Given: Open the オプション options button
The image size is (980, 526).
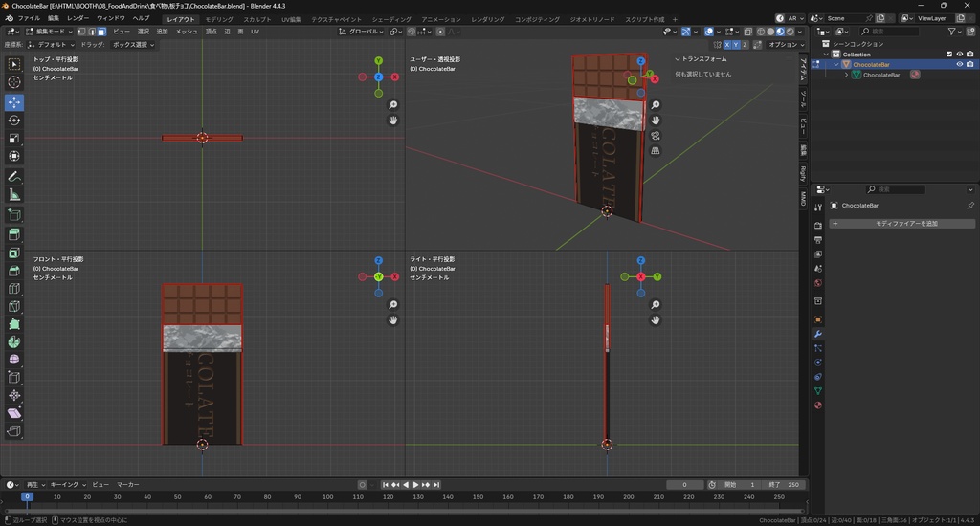Looking at the screenshot, I should coord(785,44).
